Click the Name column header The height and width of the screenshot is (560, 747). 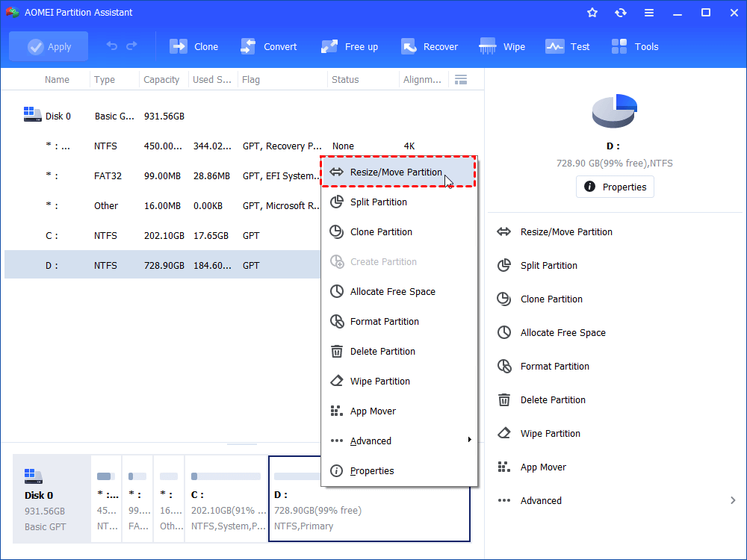[x=57, y=80]
